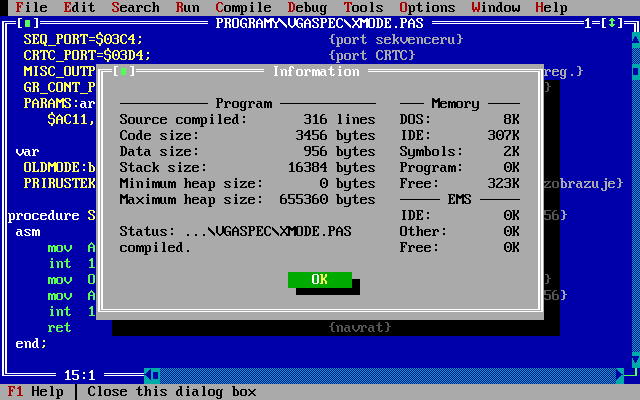The width and height of the screenshot is (640, 400).
Task: Click the 'compiled.' status text
Action: [x=155, y=247]
